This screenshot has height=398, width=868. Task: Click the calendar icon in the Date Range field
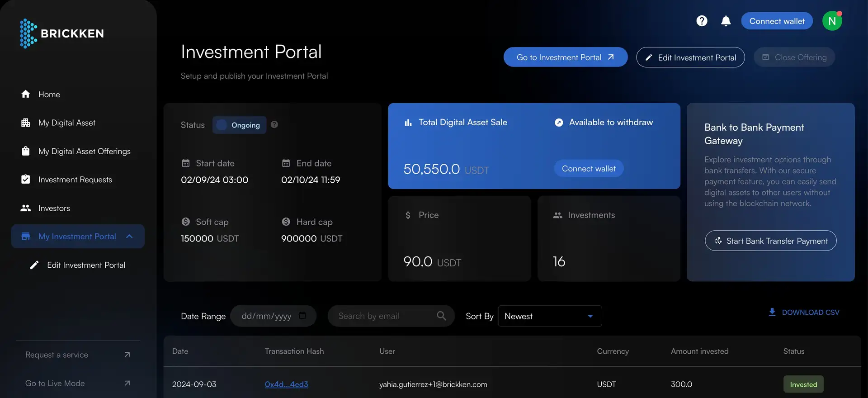coord(302,316)
